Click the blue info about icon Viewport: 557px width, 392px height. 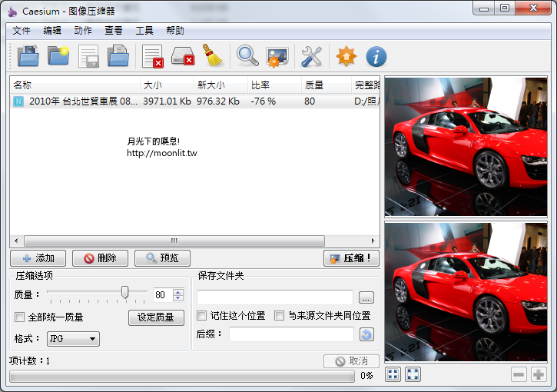coord(376,56)
